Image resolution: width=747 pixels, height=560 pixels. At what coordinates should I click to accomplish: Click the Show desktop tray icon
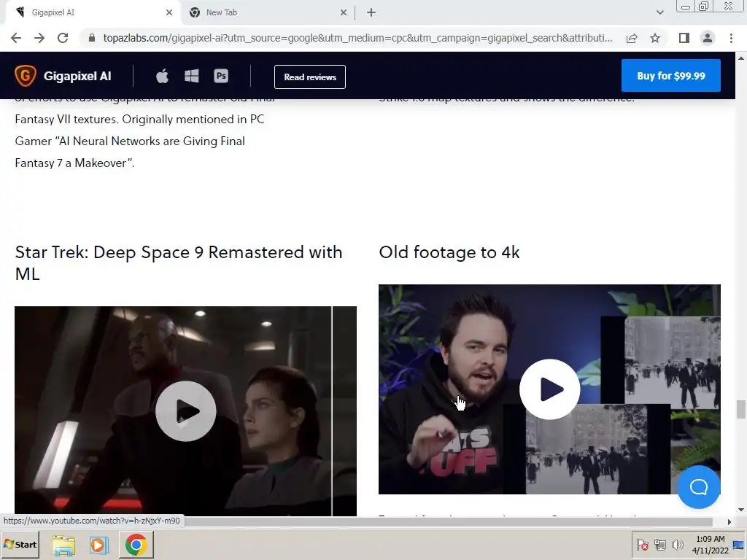click(x=738, y=545)
